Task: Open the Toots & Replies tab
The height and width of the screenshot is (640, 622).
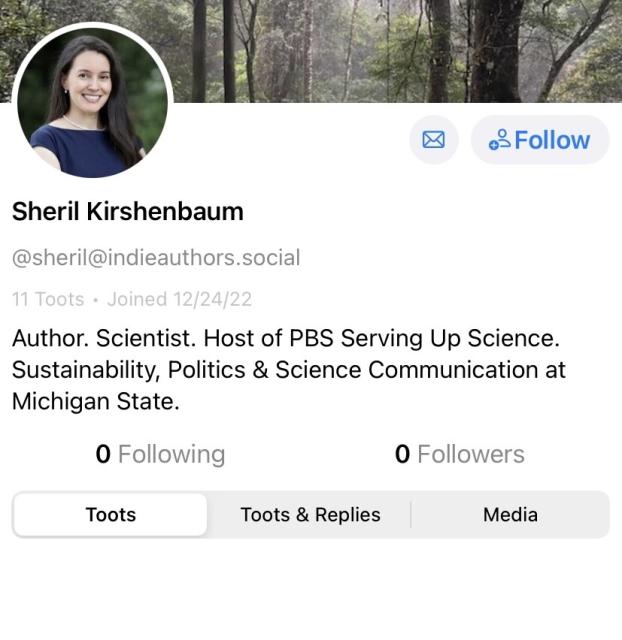Action: [x=310, y=515]
